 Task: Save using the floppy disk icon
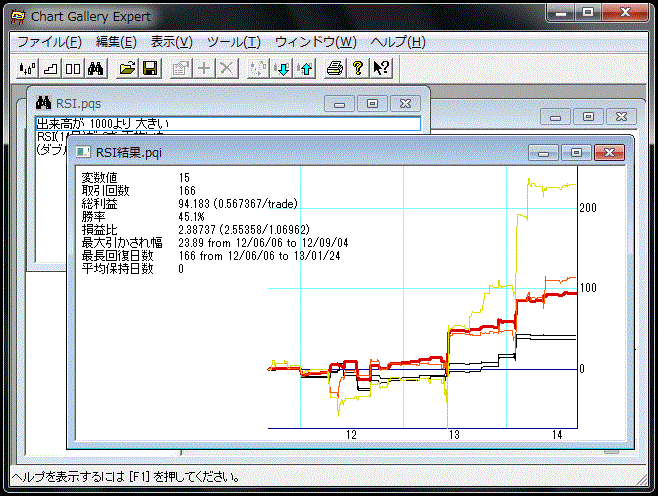149,68
